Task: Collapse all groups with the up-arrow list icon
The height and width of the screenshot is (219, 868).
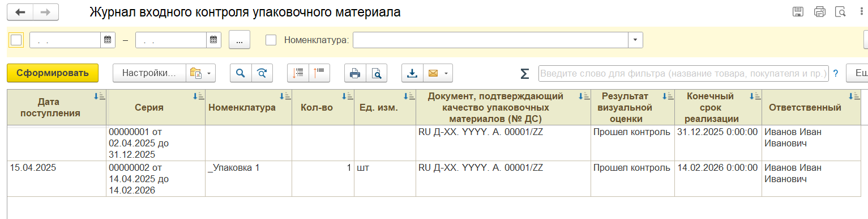Action: [x=319, y=73]
